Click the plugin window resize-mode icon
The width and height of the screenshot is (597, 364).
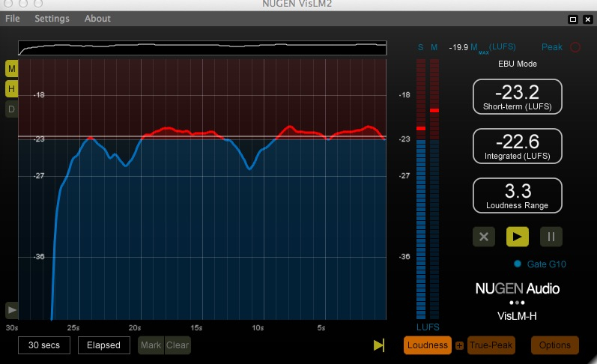572,19
